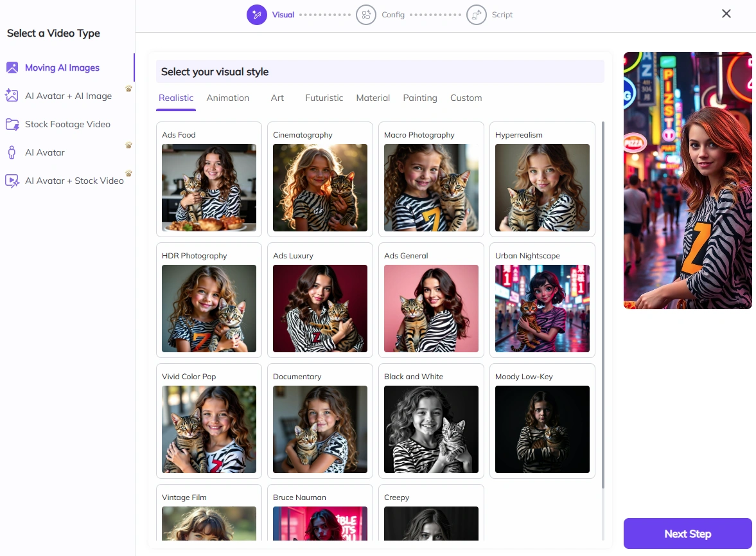Screen dimensions: 756x556
Task: Open the Futuristic style tab
Action: [x=324, y=98]
